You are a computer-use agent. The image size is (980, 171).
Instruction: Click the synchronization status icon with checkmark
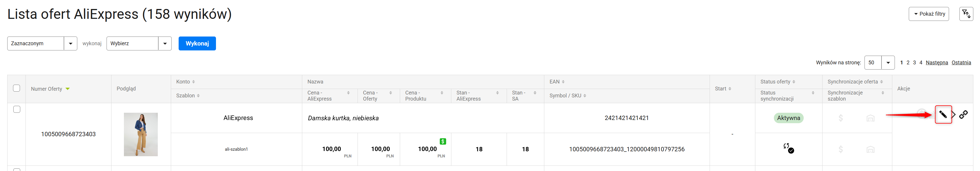coord(788,148)
